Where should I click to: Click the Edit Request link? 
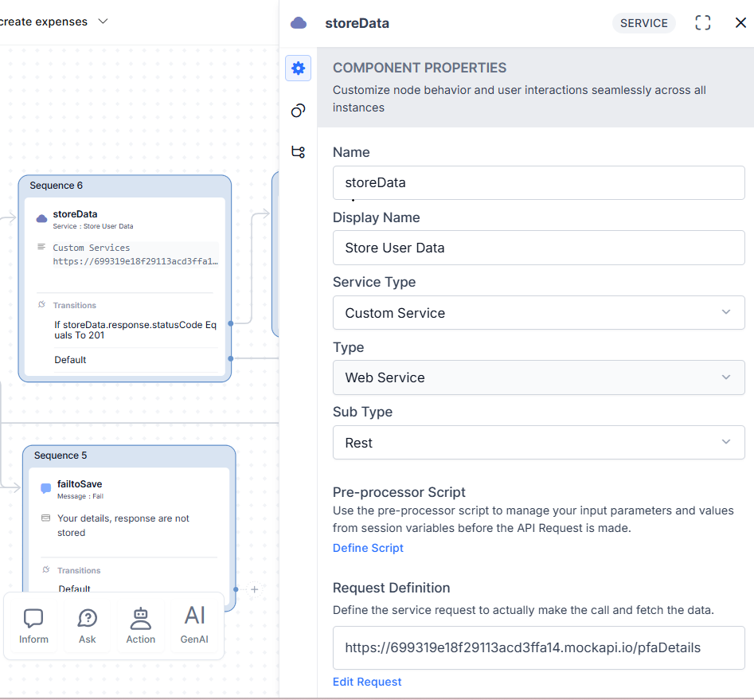[367, 682]
